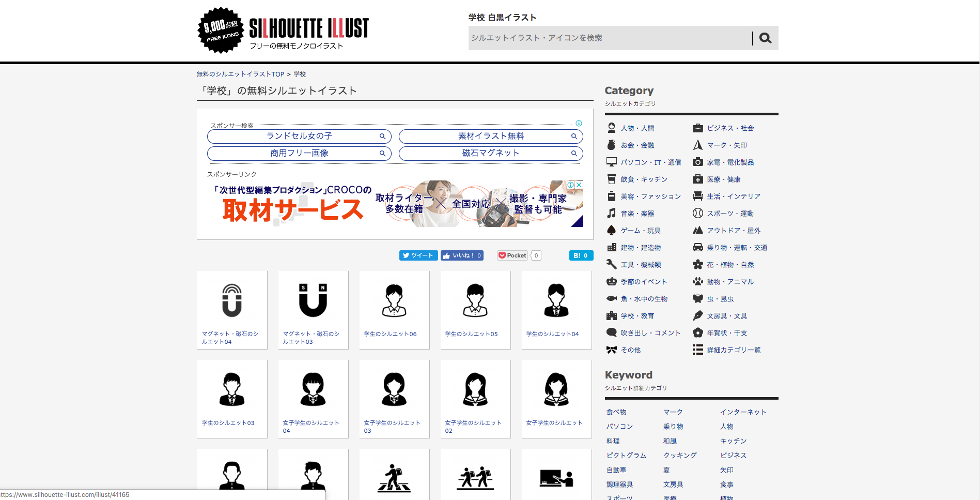980x500 pixels.
Task: Click the pumpkin icon beside 季節のイベント
Action: click(x=612, y=281)
